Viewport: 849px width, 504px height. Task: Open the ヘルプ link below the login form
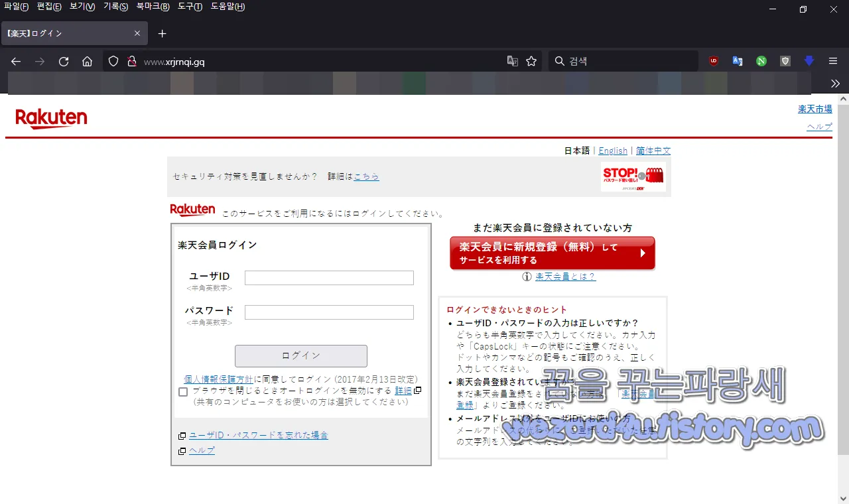pos(202,451)
